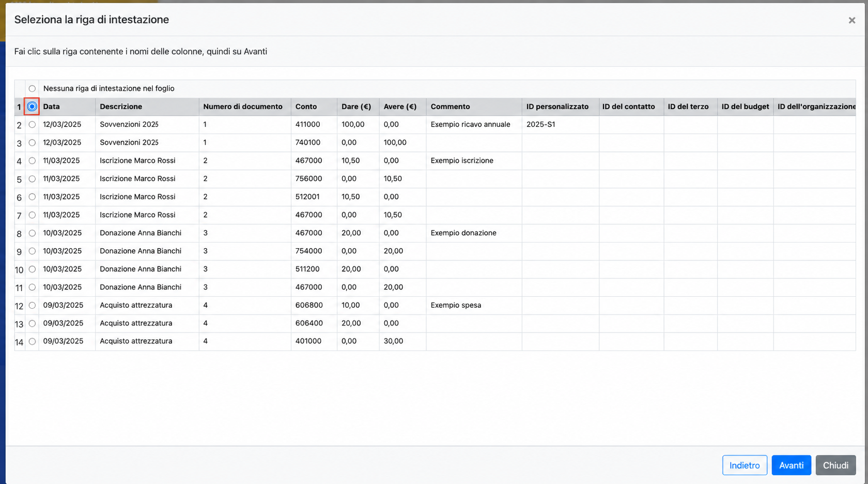The height and width of the screenshot is (484, 868).
Task: Click 'ID del contatto' header cell
Action: (631, 107)
